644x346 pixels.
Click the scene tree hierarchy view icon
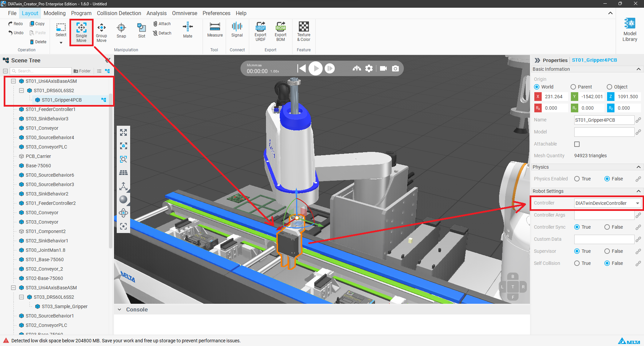[x=107, y=71]
